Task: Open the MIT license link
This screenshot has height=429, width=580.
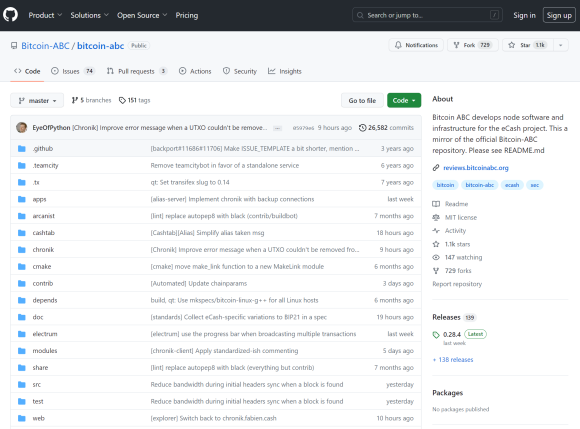Action: (x=455, y=217)
